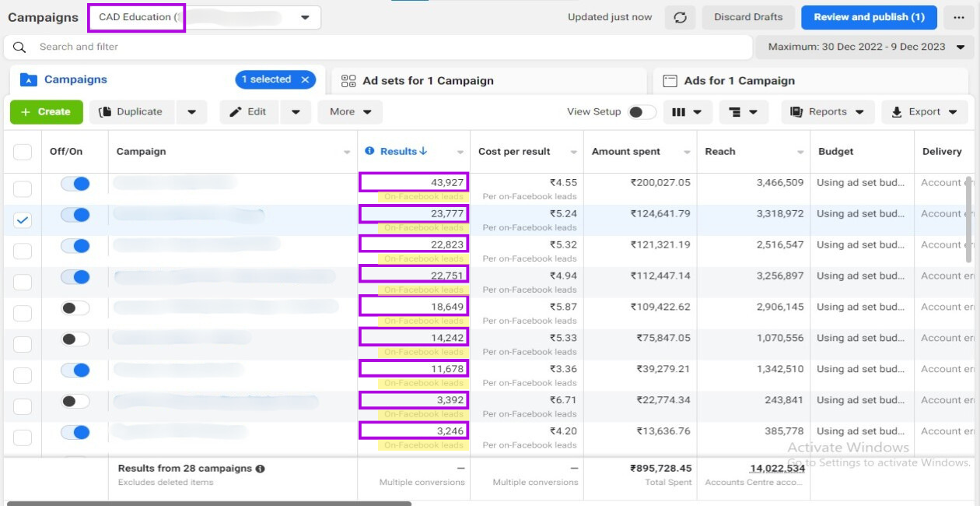The height and width of the screenshot is (506, 980).
Task: Open the three-dot more options menu
Action: click(x=959, y=18)
